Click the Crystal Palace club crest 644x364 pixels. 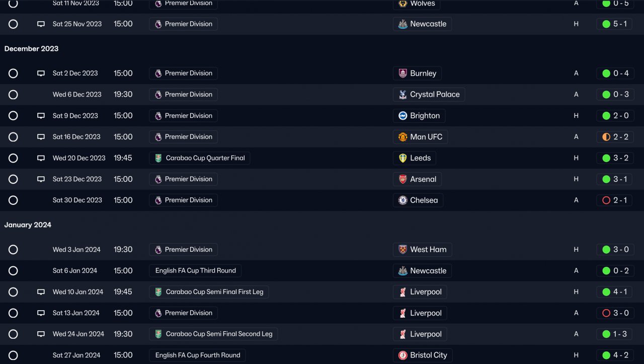click(403, 95)
